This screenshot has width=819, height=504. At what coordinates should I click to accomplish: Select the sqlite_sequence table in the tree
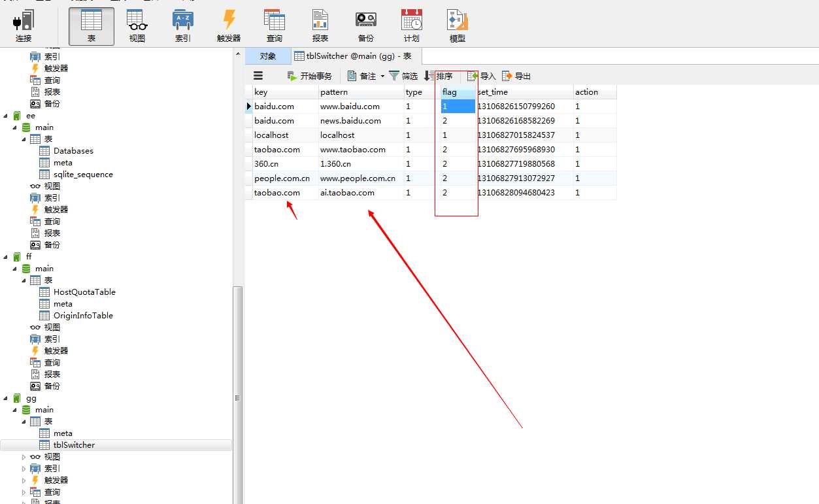pos(83,175)
